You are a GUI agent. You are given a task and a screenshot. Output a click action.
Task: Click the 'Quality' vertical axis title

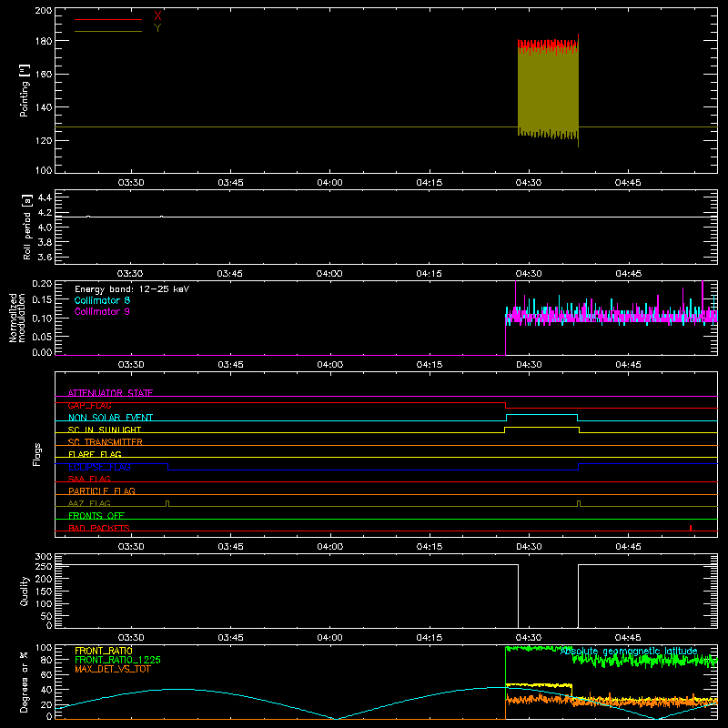[25, 591]
